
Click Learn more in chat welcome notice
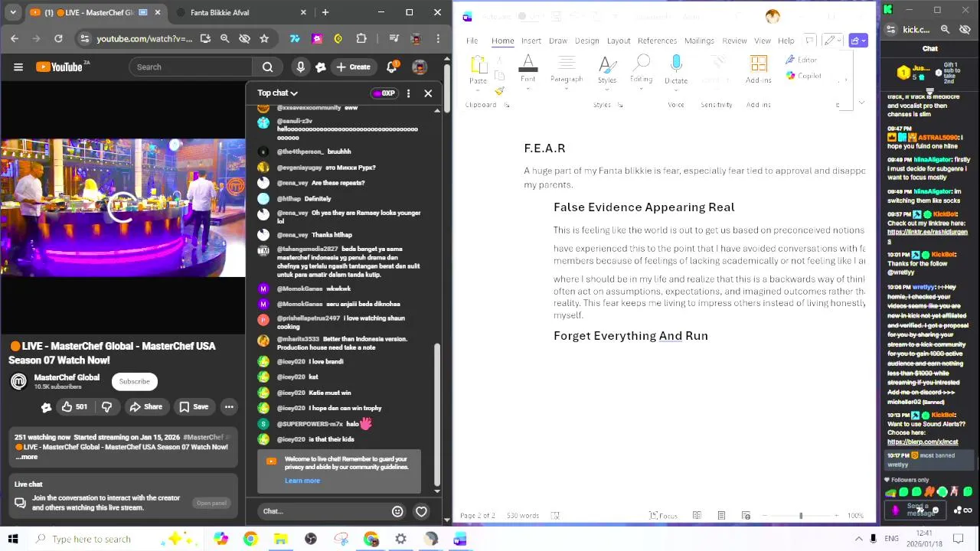[302, 481]
